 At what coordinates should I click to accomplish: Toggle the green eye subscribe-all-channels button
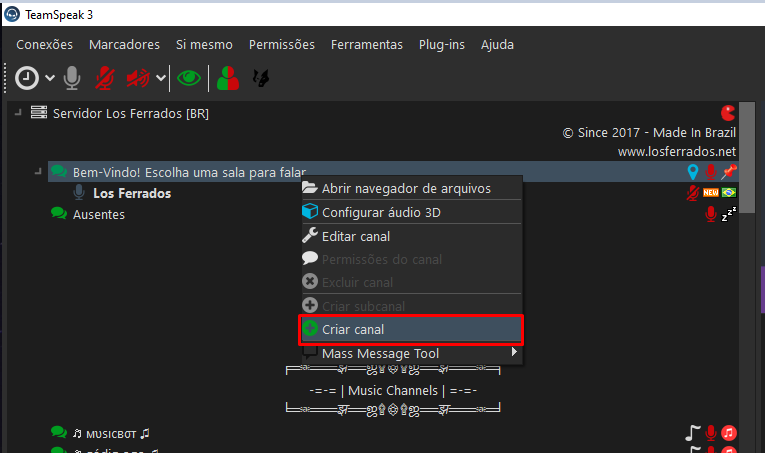[x=187, y=77]
